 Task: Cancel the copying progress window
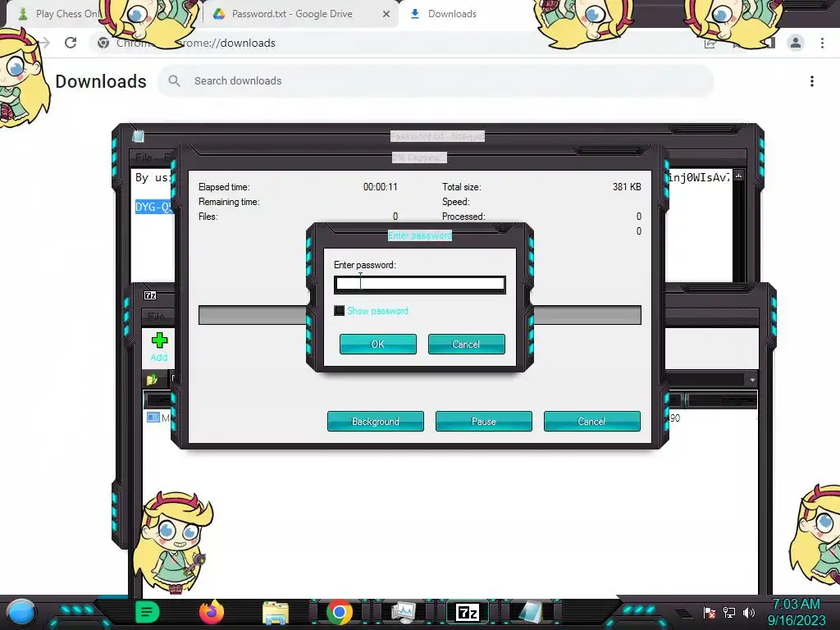(x=592, y=421)
